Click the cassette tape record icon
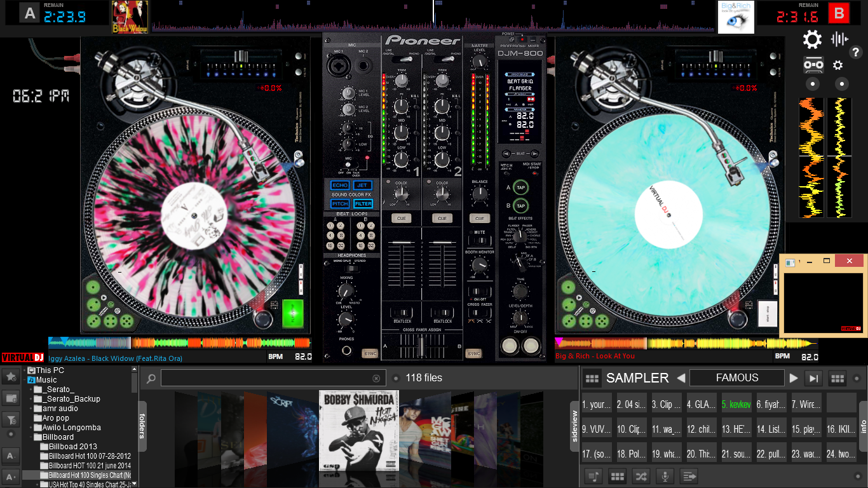The height and width of the screenshot is (488, 868). (x=814, y=65)
